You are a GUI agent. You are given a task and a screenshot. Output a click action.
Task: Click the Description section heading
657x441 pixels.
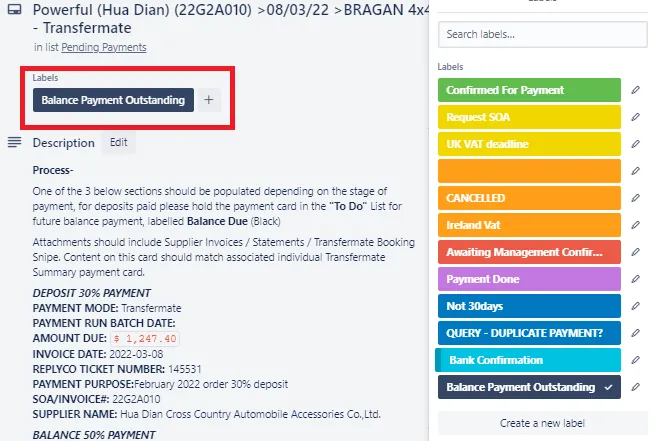64,143
